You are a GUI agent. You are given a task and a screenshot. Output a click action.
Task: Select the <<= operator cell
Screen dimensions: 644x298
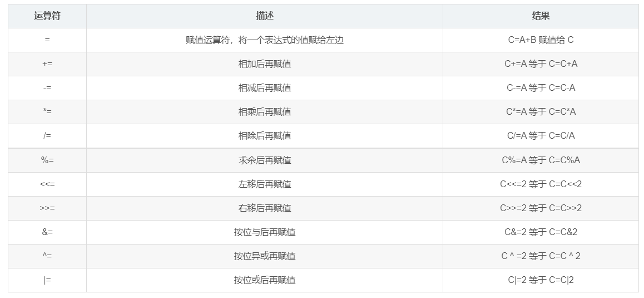point(47,184)
